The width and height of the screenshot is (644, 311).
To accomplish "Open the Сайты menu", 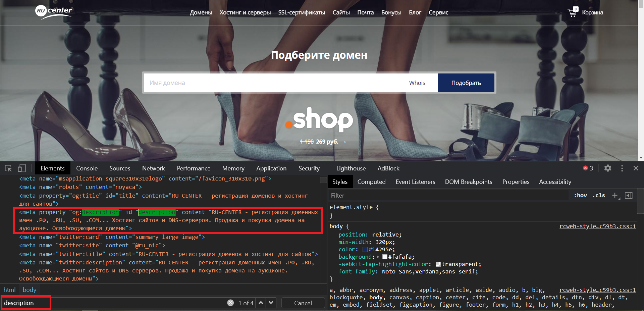I will pos(341,12).
